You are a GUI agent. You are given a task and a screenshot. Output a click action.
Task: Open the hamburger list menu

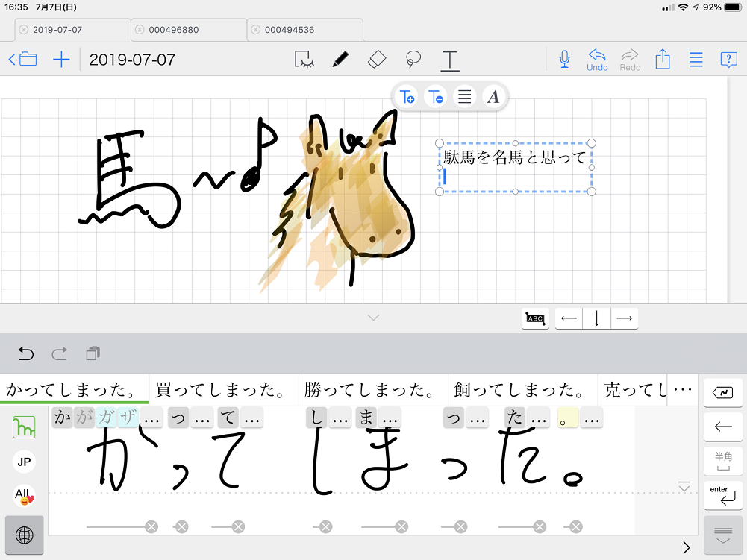pos(696,60)
